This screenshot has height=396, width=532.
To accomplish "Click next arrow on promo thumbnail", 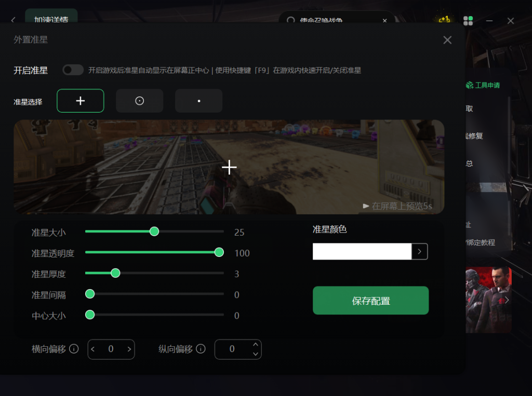I will 507,299.
